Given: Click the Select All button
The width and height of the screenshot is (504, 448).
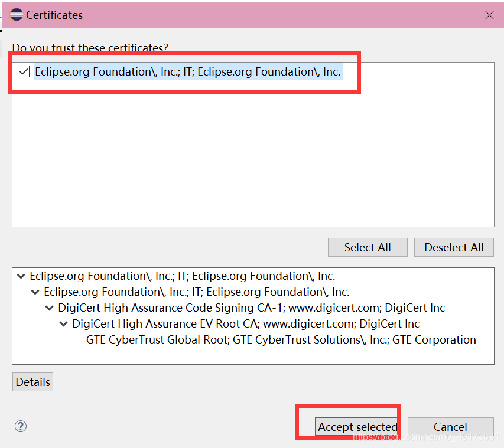Looking at the screenshot, I should tap(368, 247).
